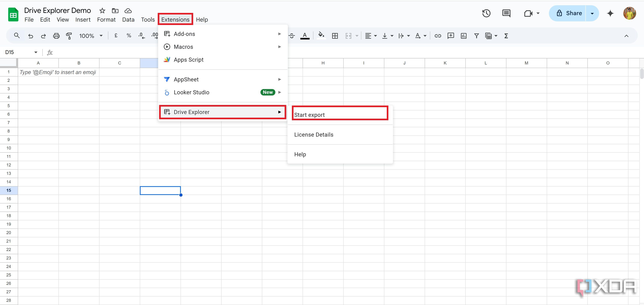Toggle strikethrough formatting
This screenshot has width=644, height=305.
click(x=291, y=36)
